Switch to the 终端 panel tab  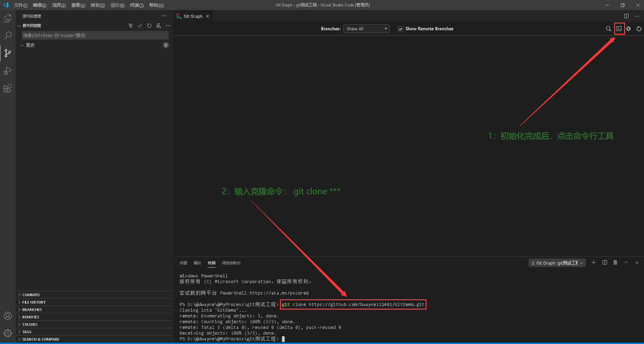pos(212,263)
